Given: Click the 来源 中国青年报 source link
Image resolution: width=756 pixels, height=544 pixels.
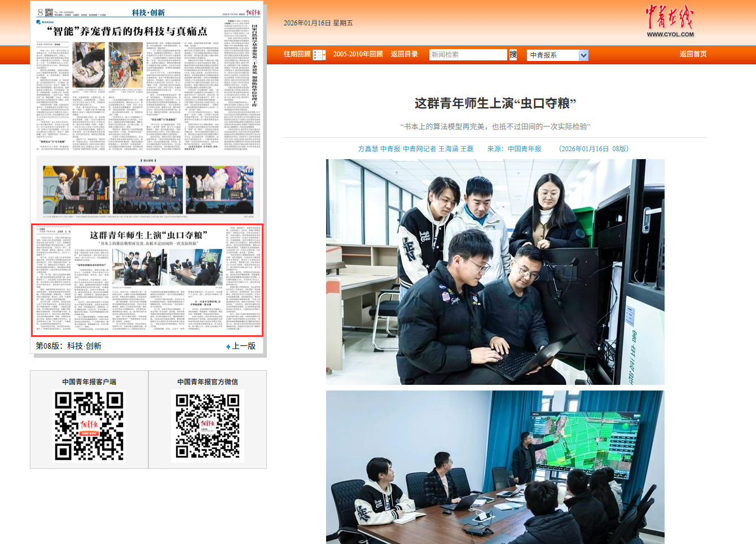Looking at the screenshot, I should coord(524,149).
